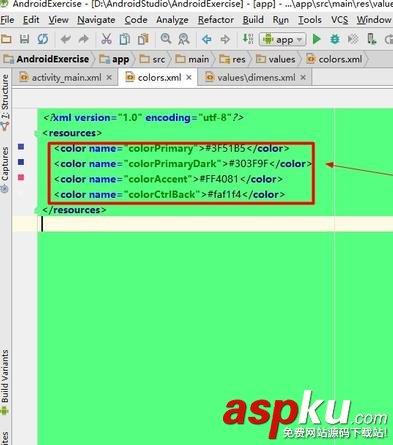
Task: Click the Find magnifier icon
Action: point(166,39)
